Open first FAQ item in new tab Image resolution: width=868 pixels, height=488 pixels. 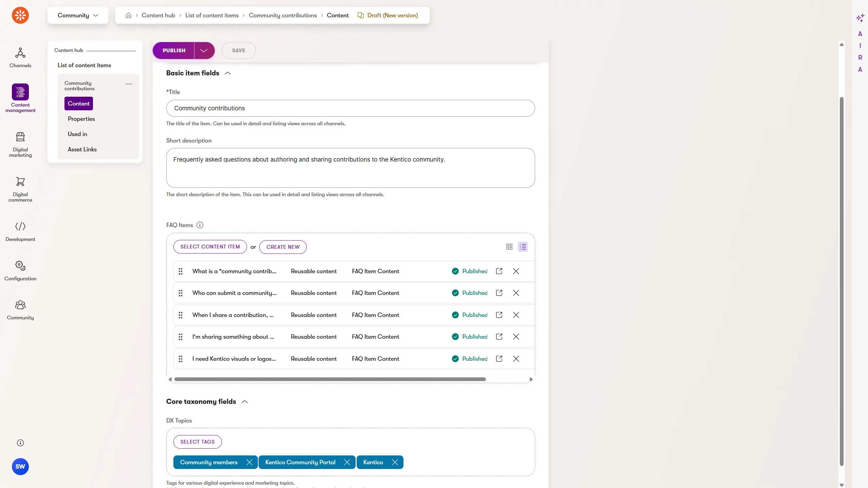coord(499,271)
